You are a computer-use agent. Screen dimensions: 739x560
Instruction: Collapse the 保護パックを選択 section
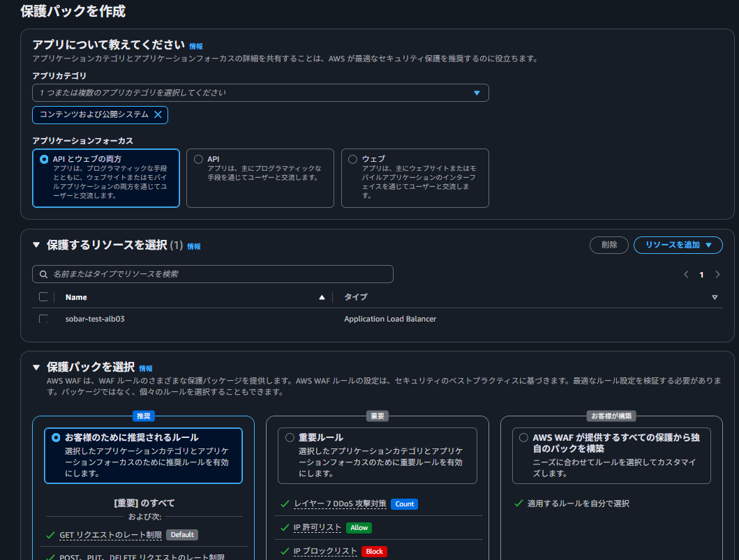tap(36, 367)
